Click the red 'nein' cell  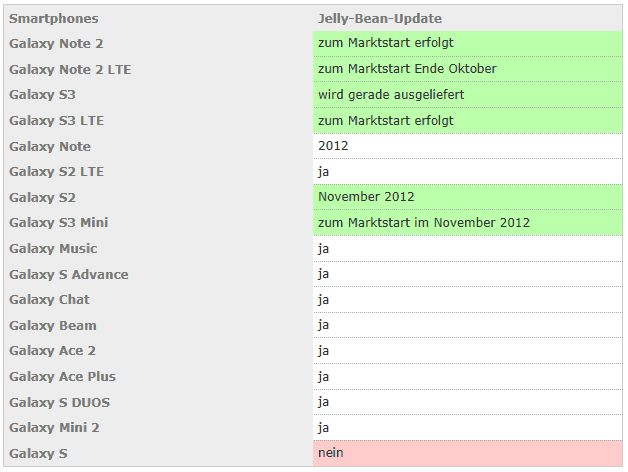pos(467,453)
